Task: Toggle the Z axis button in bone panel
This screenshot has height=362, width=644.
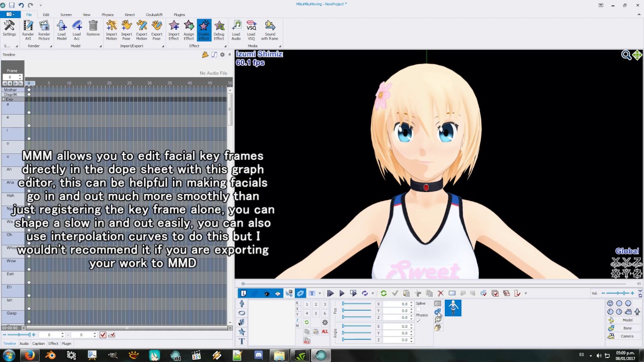Action: click(297, 320)
